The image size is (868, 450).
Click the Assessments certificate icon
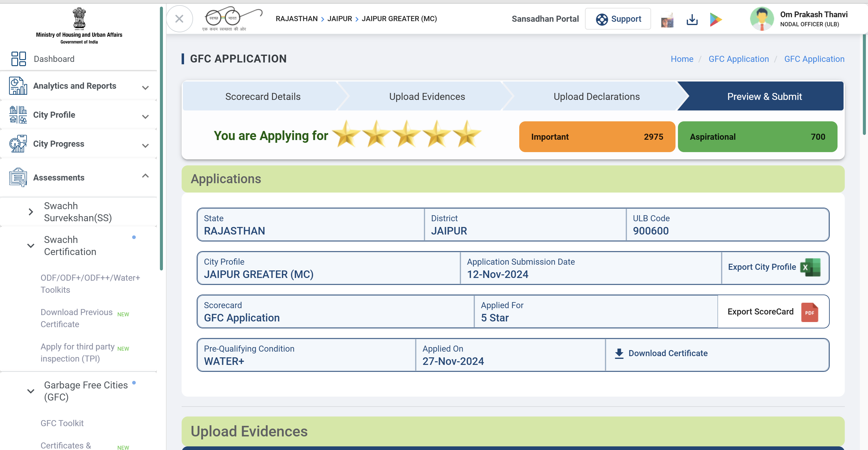point(18,177)
